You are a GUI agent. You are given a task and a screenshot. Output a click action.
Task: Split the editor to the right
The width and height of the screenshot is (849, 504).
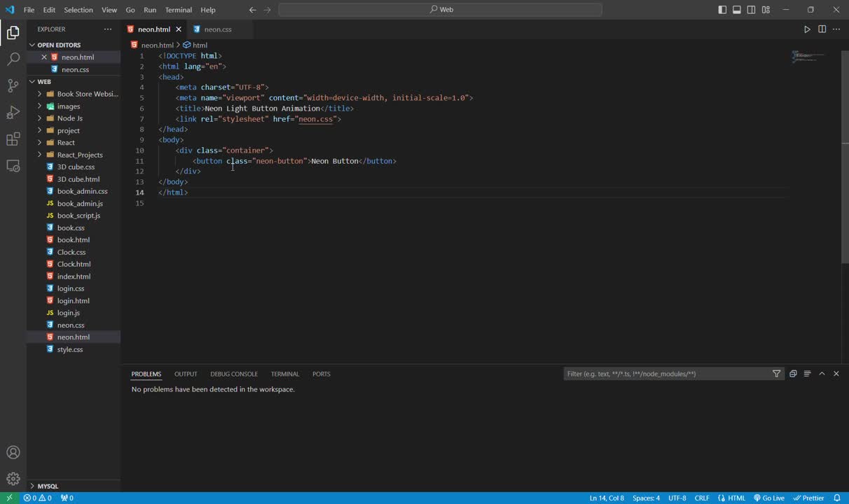click(822, 29)
